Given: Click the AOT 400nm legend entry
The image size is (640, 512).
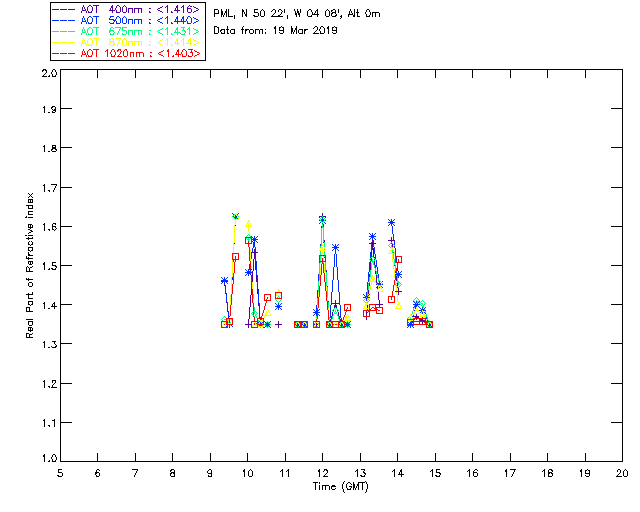Looking at the screenshot, I should 126,8.
